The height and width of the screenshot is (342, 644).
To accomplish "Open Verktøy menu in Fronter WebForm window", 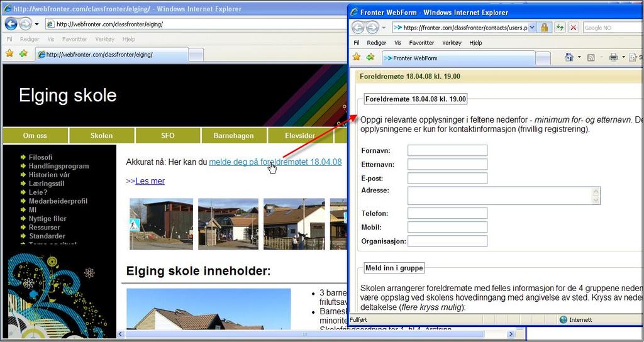I will coord(452,43).
